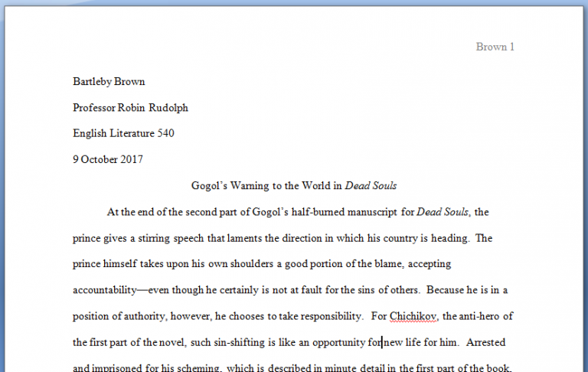588x372 pixels.
Task: Place cursor on the "Bartleby Brown" author line
Action: 109,82
